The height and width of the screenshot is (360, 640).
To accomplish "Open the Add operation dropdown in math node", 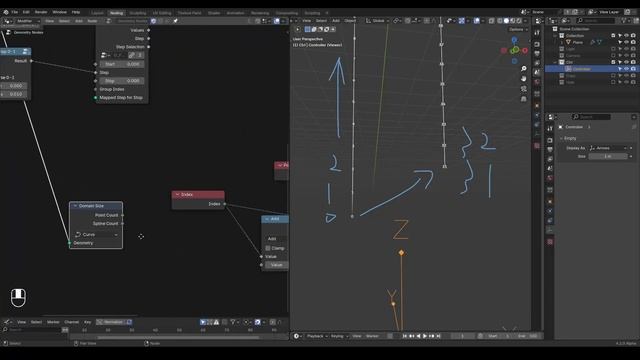I will coord(277,239).
